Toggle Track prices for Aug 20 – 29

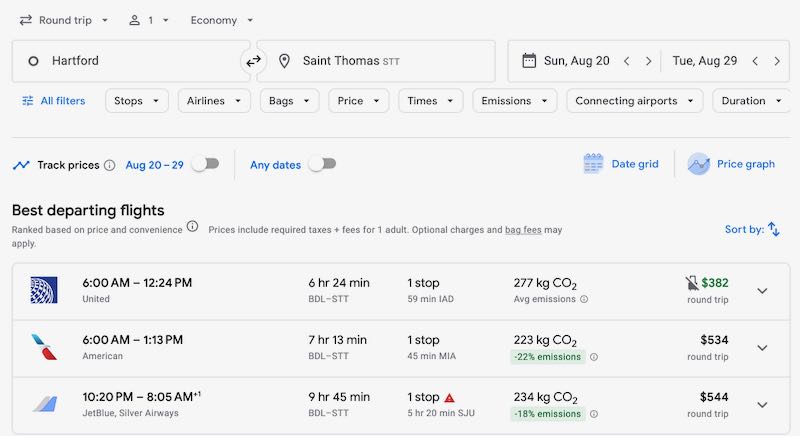click(204, 164)
